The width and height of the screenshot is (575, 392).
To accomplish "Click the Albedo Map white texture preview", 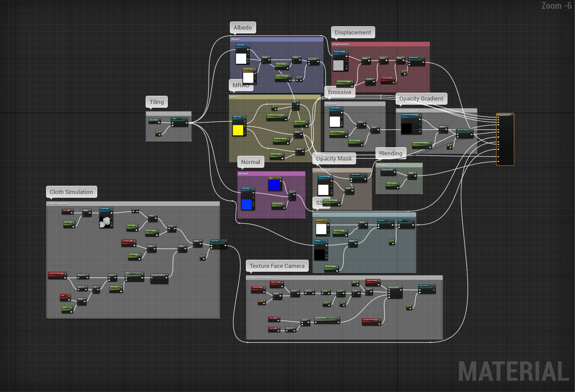I will click(x=241, y=59).
